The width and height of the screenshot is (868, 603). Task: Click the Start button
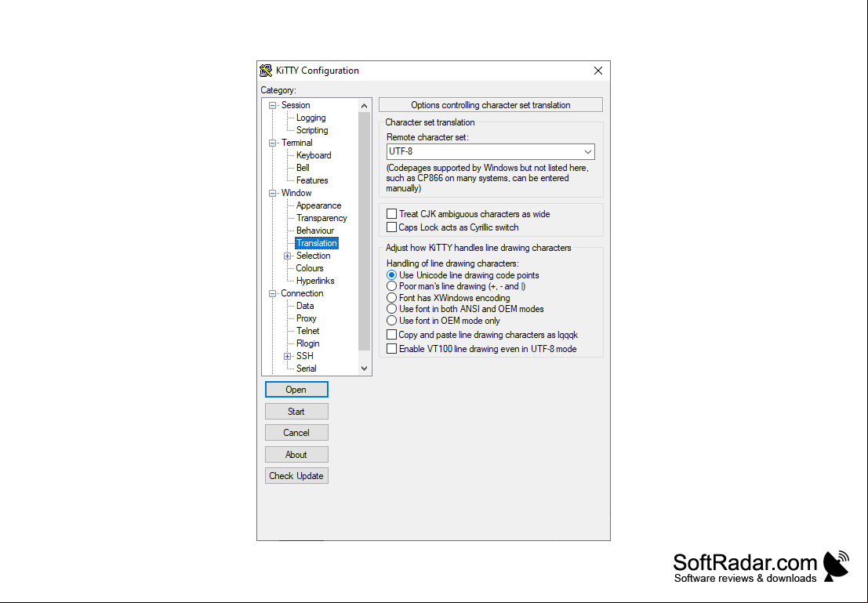296,412
